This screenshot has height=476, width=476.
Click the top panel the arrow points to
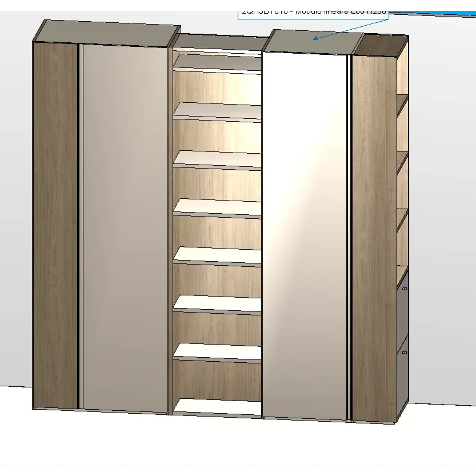coord(313,40)
